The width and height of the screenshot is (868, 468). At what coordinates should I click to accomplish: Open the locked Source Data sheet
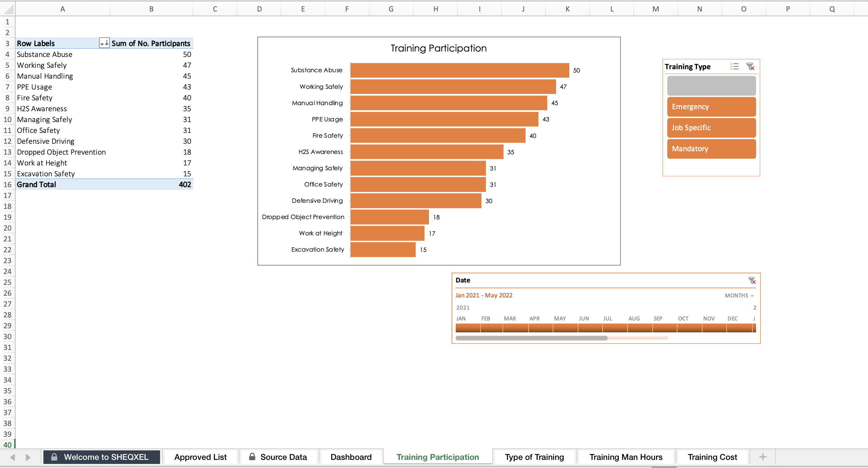pos(278,457)
